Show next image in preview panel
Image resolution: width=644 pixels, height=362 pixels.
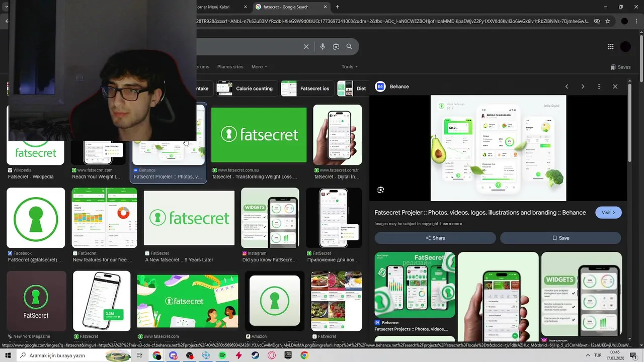(583, 86)
